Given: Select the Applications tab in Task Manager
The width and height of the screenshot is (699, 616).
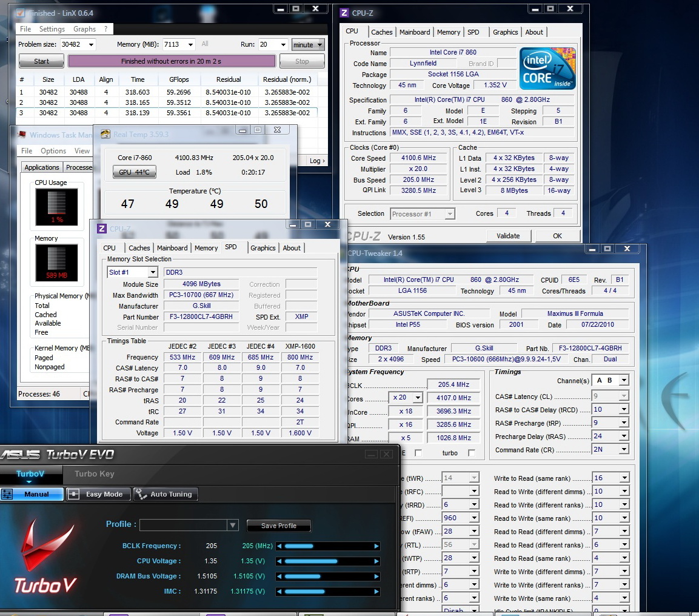Looking at the screenshot, I should pyautogui.click(x=41, y=167).
